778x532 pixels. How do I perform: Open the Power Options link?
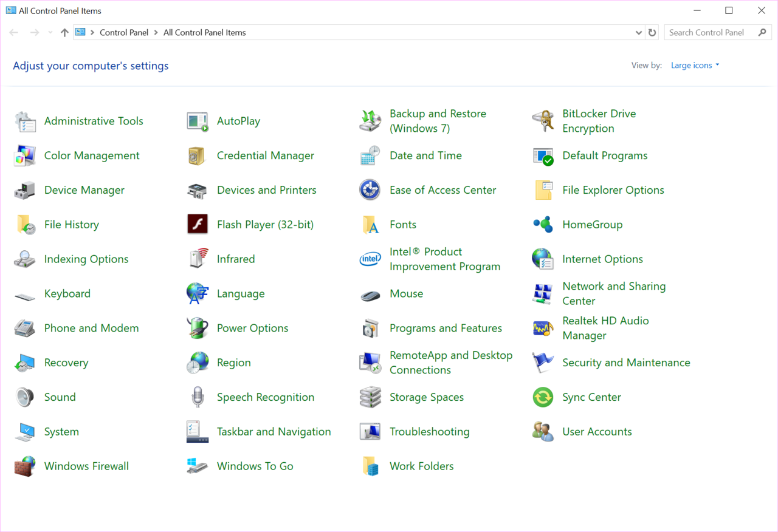click(253, 329)
